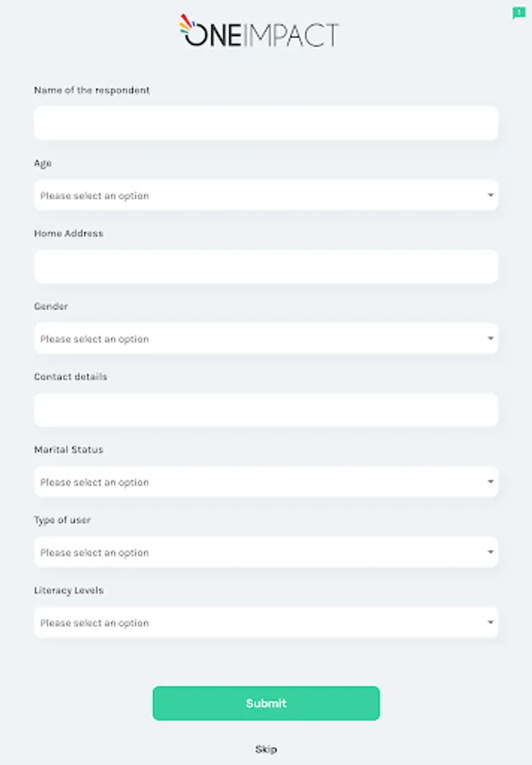Expand the Gender dropdown
Image resolution: width=532 pixels, height=765 pixels.
point(266,338)
